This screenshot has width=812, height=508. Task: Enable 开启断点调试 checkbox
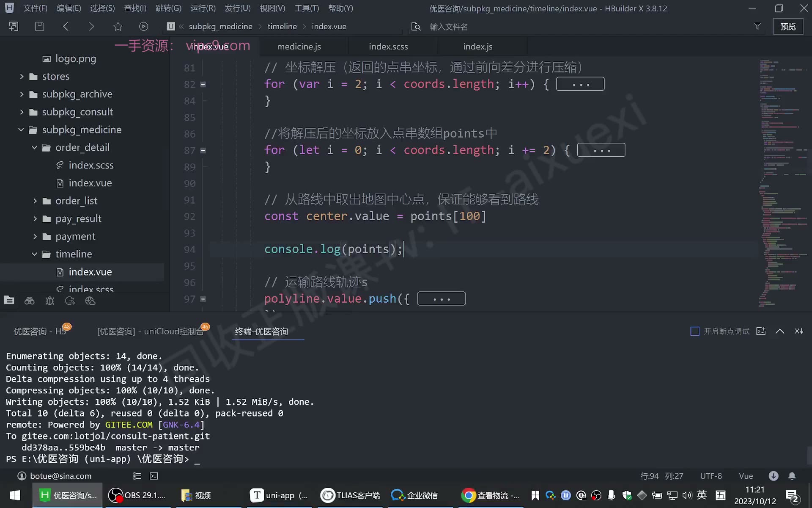click(x=695, y=331)
